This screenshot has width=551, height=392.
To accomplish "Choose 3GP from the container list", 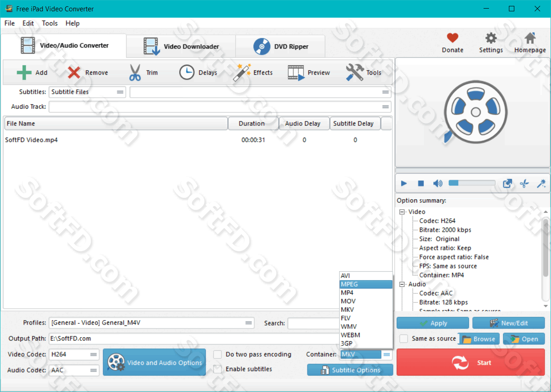I will click(x=366, y=344).
